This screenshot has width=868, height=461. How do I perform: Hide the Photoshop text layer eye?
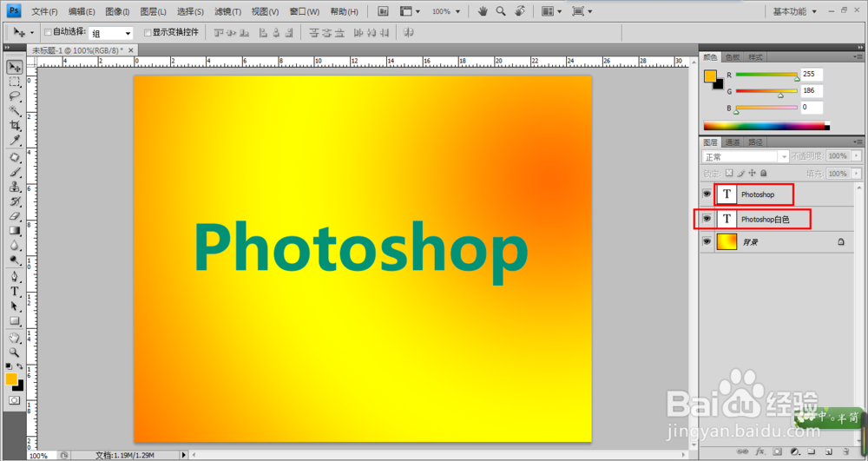click(x=707, y=194)
